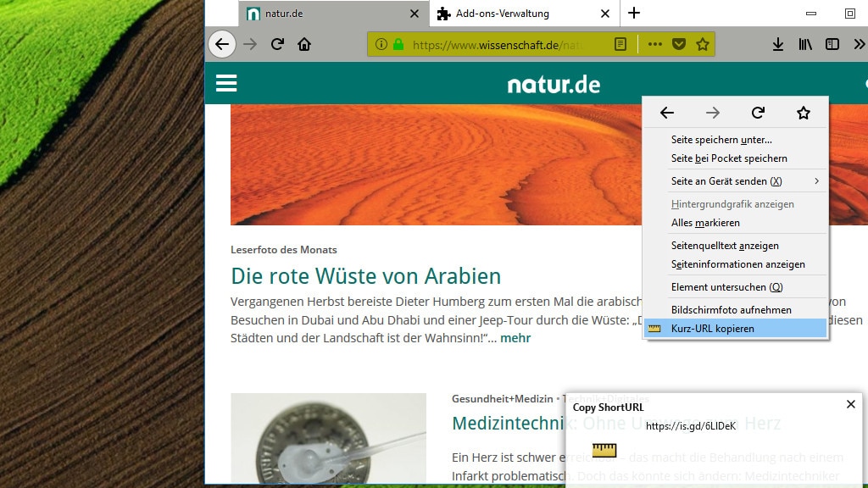This screenshot has width=868, height=488.
Task: Open the toolbar overflow chevron menu
Action: coord(857,44)
